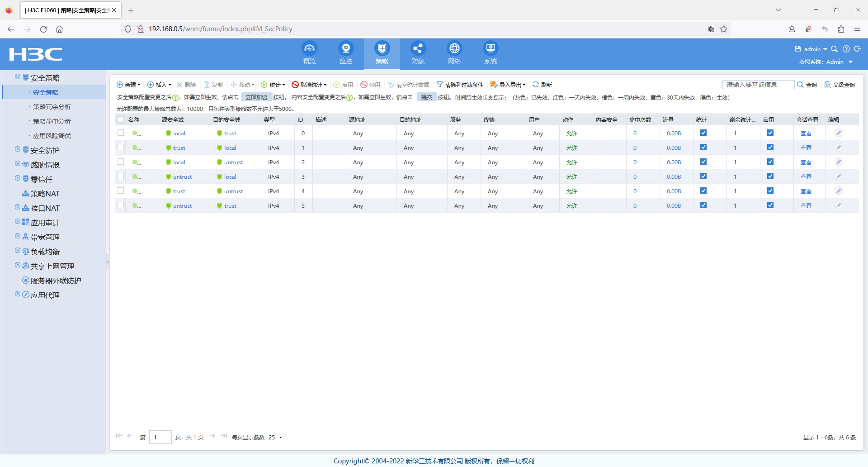
Task: Click the edit pencil icon for policy ID 0
Action: (x=839, y=133)
